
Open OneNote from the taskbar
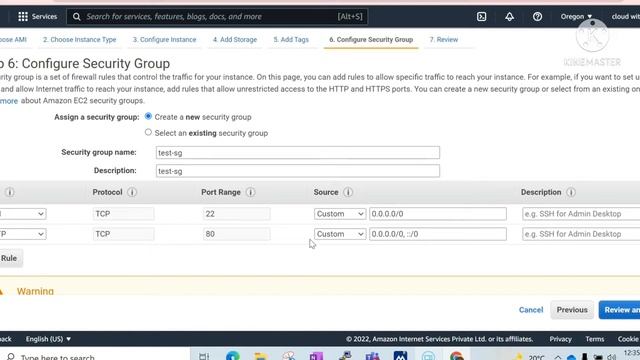(x=316, y=356)
